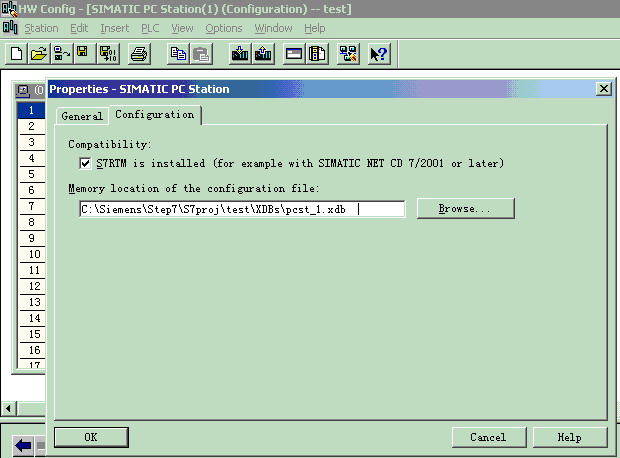
Task: Click the Download to Module icon
Action: (x=240, y=53)
